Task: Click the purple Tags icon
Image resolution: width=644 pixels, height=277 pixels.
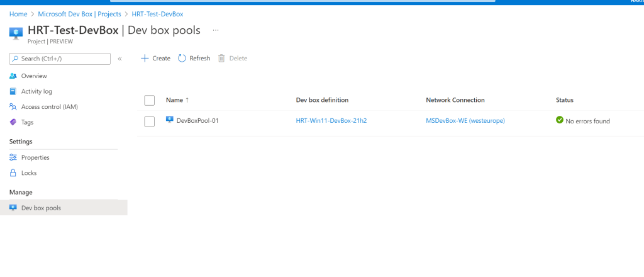Action: 13,122
